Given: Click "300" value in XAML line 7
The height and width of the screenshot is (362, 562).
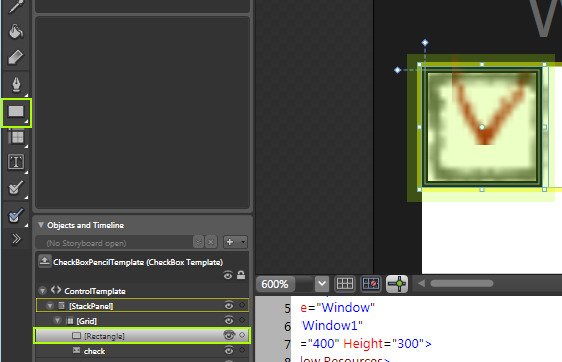Looking at the screenshot, I should click(408, 343).
